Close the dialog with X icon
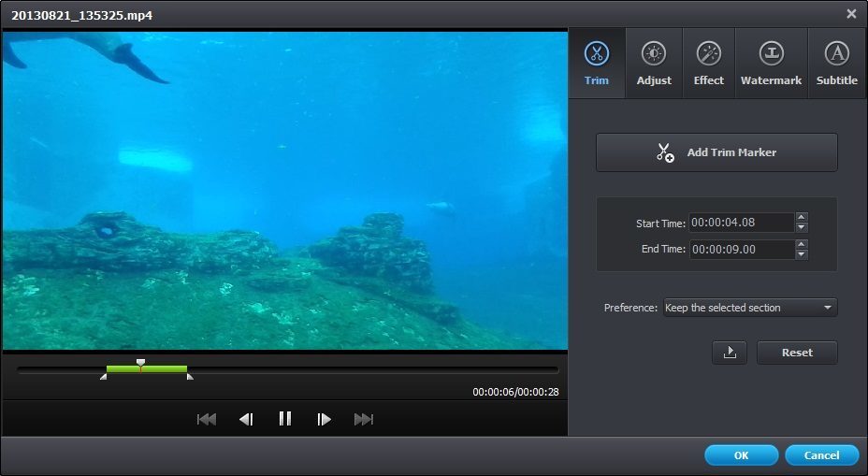 click(851, 14)
